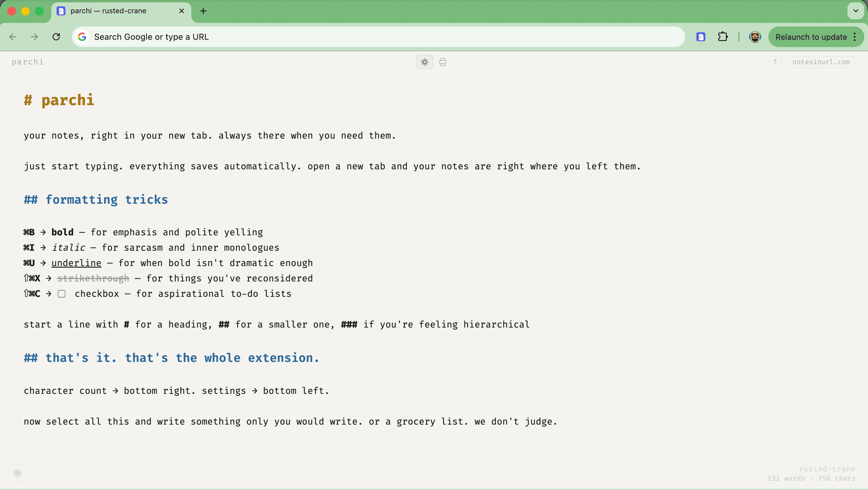
Task: Toggle light/dark theme via the sun icon
Action: (x=424, y=62)
